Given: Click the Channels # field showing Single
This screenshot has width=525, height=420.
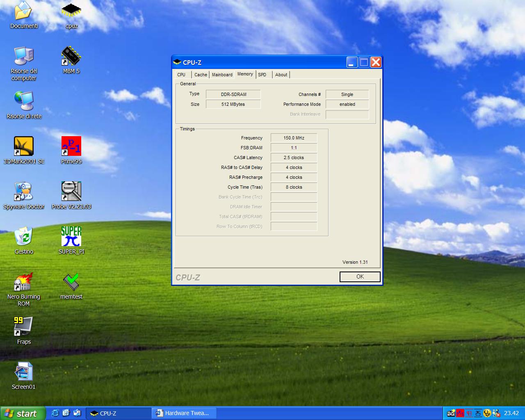Looking at the screenshot, I should tap(347, 94).
